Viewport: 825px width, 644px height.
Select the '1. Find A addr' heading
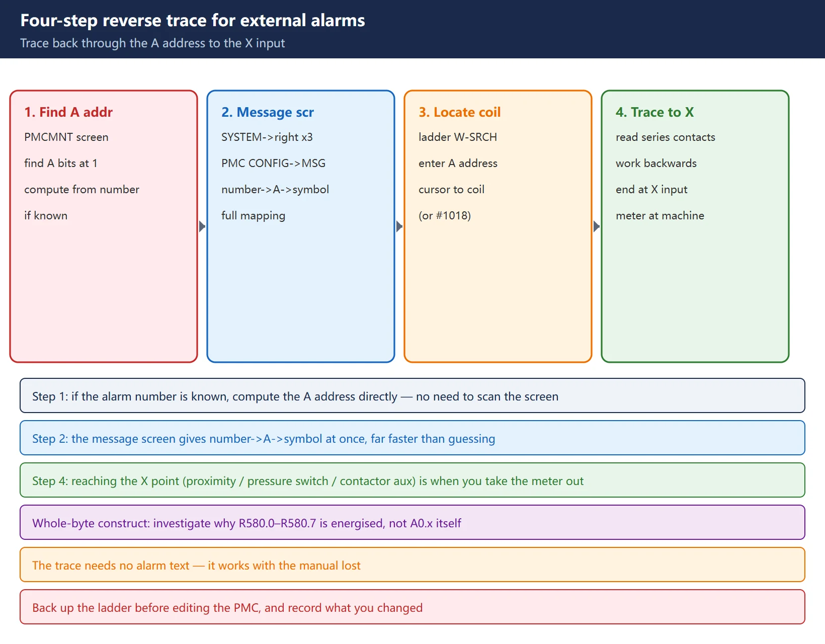click(x=68, y=112)
